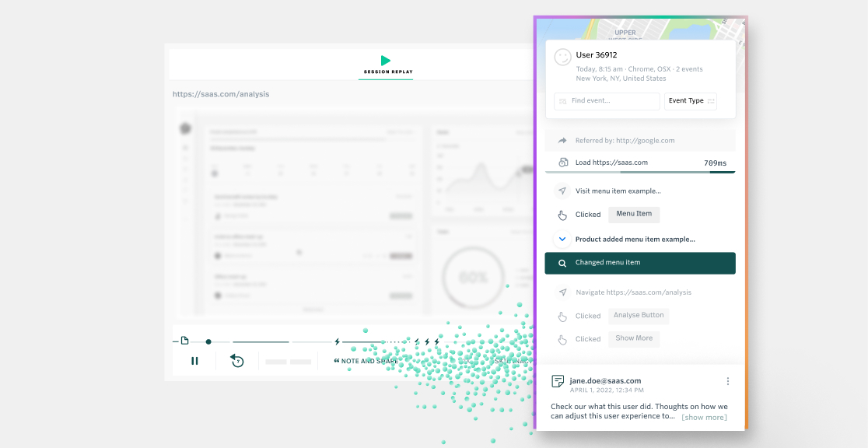The height and width of the screenshot is (448, 868).
Task: Click the page-load icon beside Load https://saas.com
Action: point(562,162)
